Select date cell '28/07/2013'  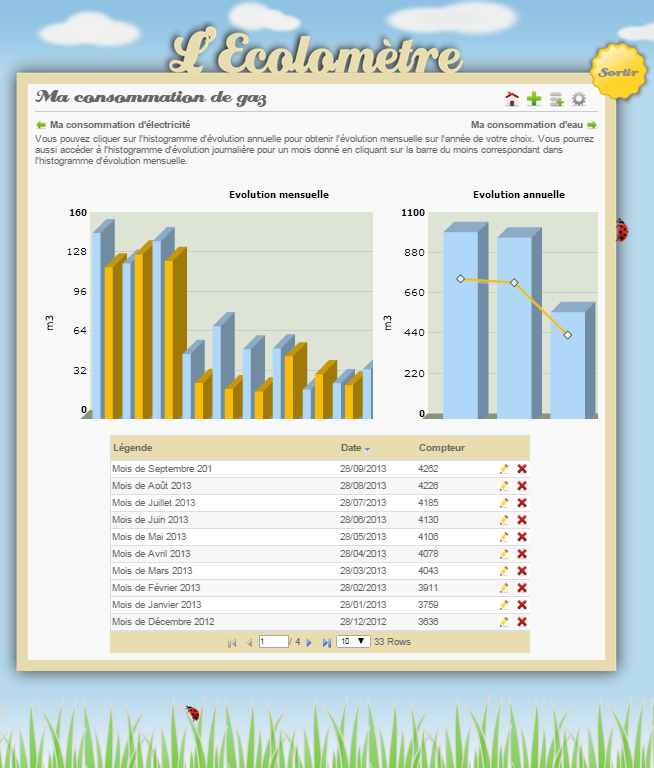(363, 503)
